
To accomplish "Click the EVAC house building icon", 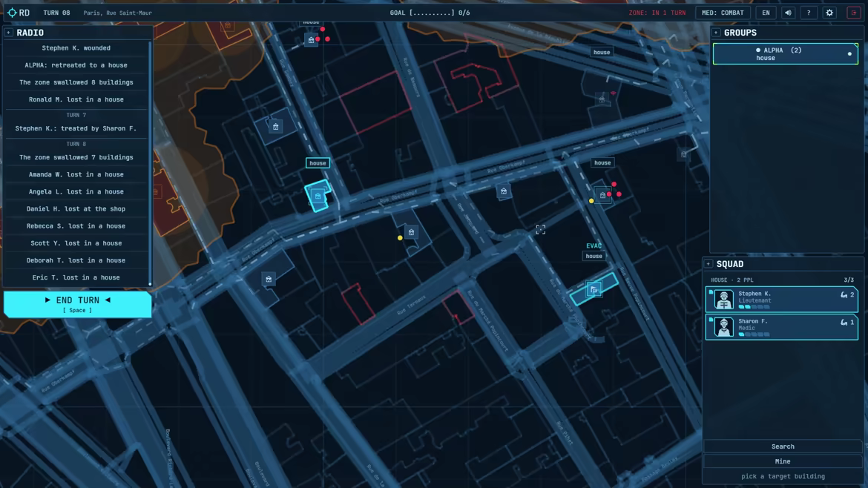I will pyautogui.click(x=594, y=289).
